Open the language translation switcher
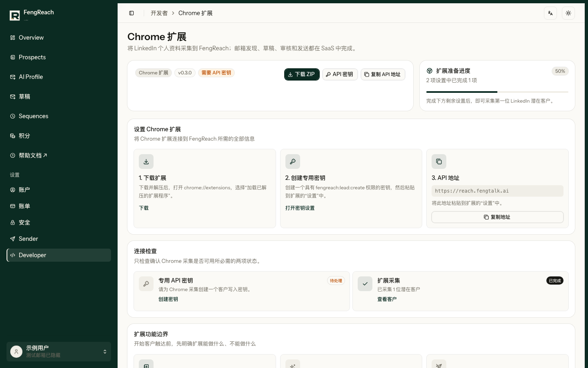 [x=550, y=13]
